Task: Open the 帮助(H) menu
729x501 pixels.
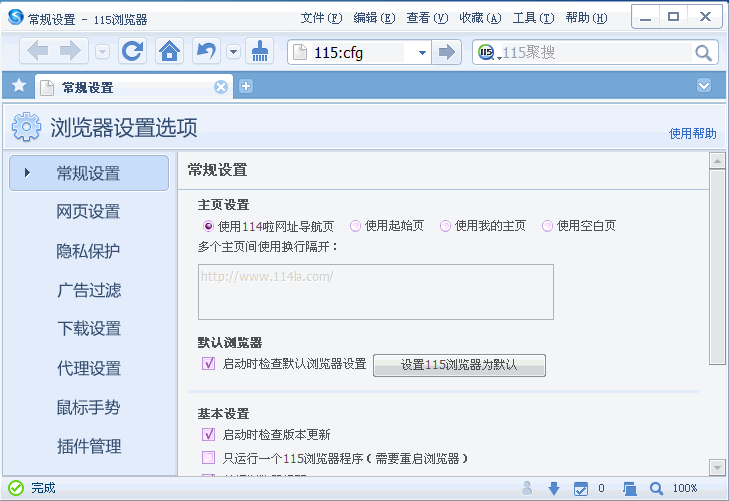Action: tap(586, 18)
